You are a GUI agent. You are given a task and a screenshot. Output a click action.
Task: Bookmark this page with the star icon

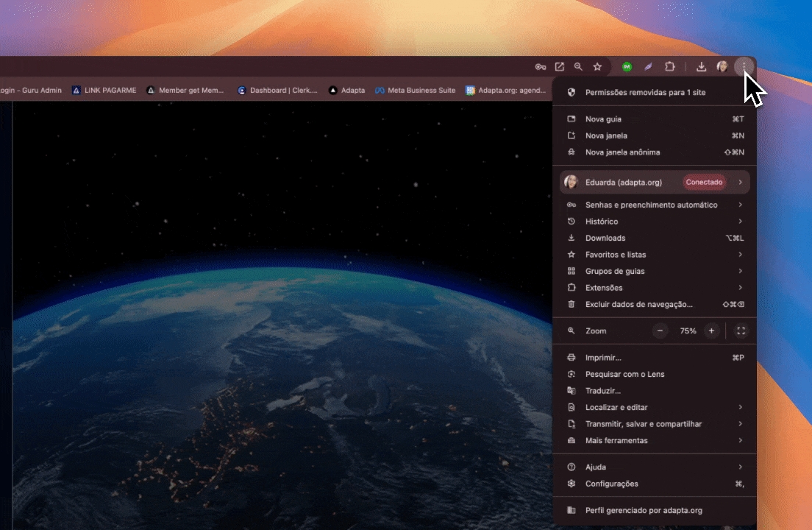[598, 67]
